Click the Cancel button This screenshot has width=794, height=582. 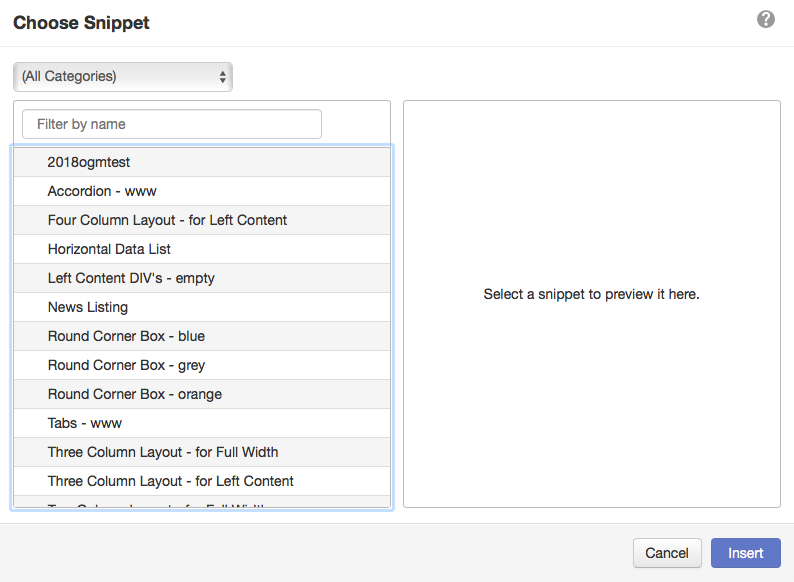pyautogui.click(x=667, y=553)
